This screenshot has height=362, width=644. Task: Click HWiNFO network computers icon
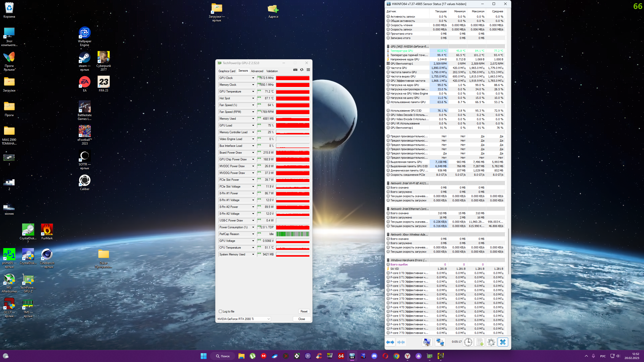click(440, 342)
